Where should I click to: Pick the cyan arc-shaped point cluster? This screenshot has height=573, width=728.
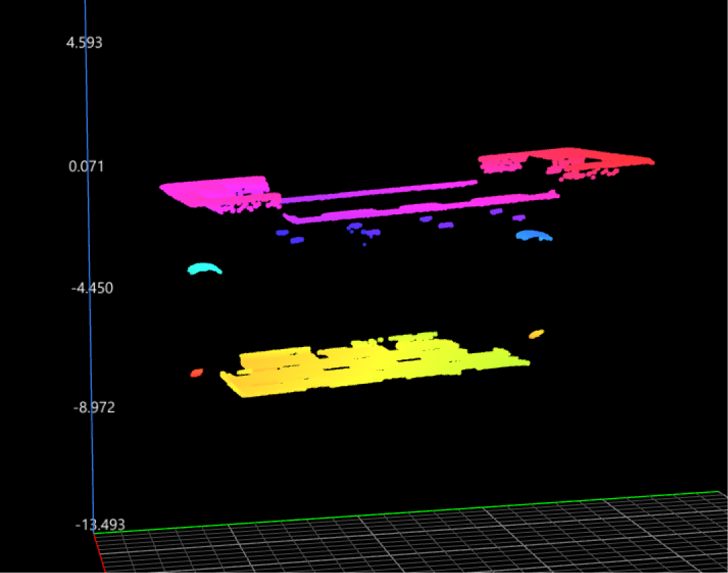[205, 269]
